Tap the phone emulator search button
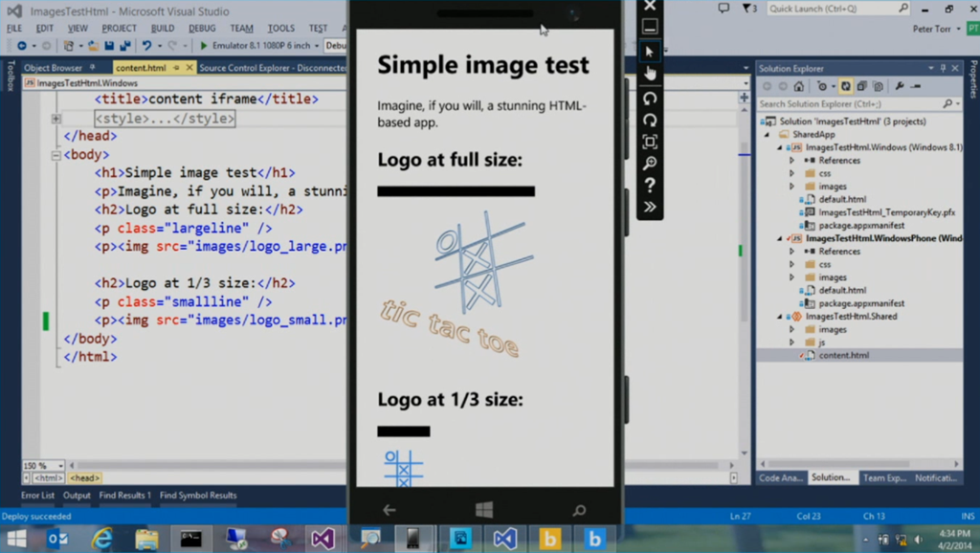980x553 pixels. tap(579, 511)
